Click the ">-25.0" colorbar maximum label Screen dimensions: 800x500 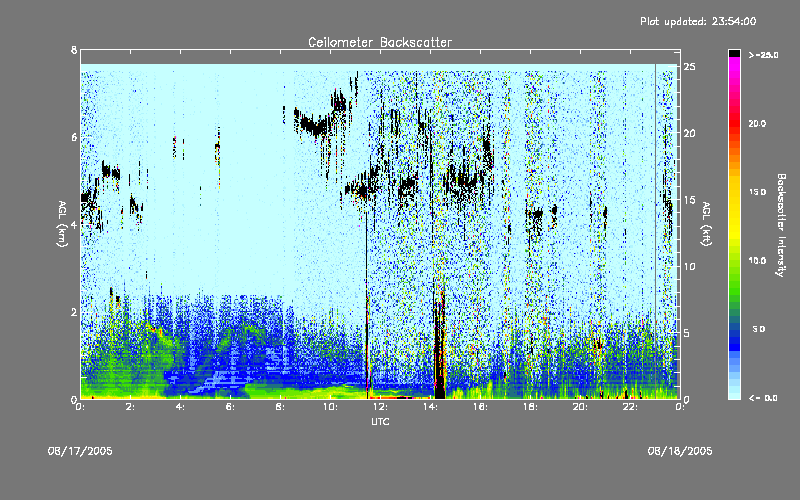(763, 55)
